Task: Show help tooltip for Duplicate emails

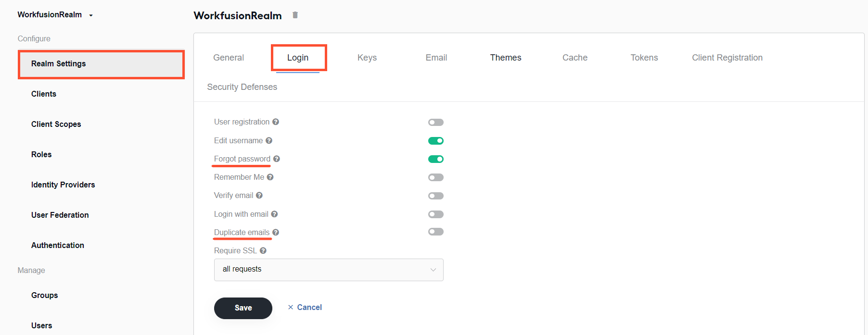Action: pos(276,233)
